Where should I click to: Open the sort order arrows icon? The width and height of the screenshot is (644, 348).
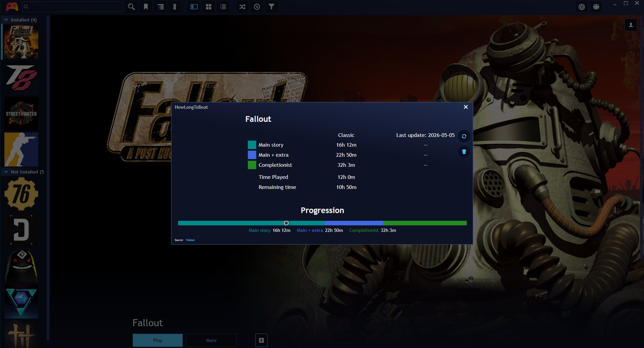pos(175,7)
